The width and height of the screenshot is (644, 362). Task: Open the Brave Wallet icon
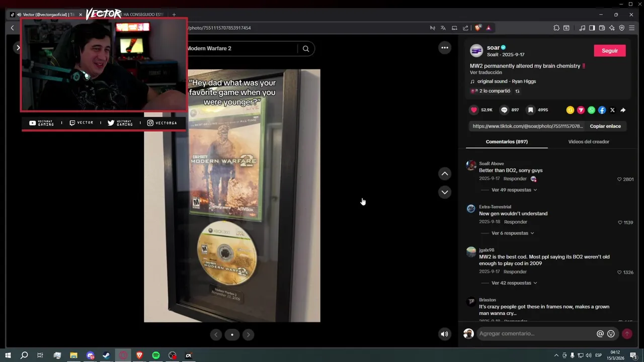[602, 28]
